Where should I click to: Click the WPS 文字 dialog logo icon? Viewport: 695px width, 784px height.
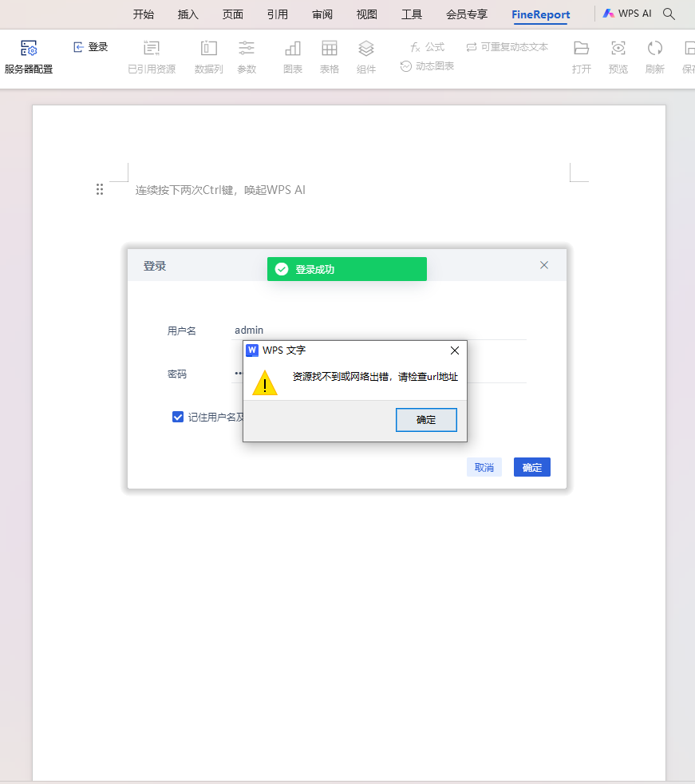[x=252, y=350]
